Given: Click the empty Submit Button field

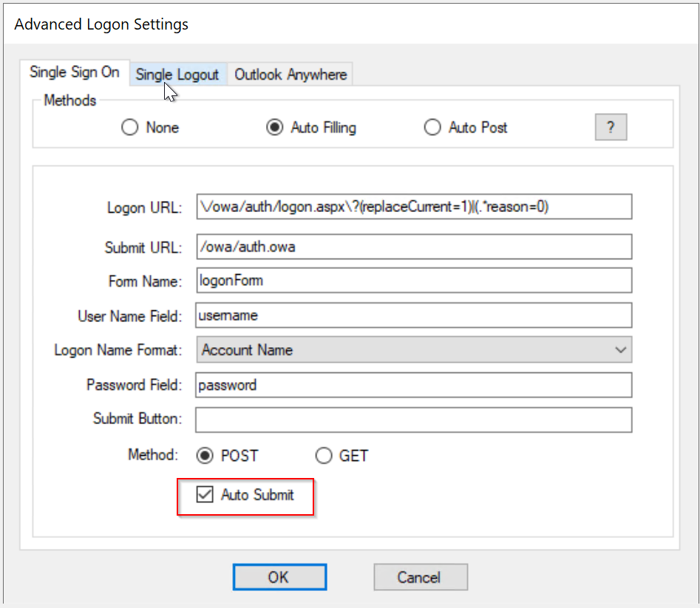Looking at the screenshot, I should (x=414, y=419).
